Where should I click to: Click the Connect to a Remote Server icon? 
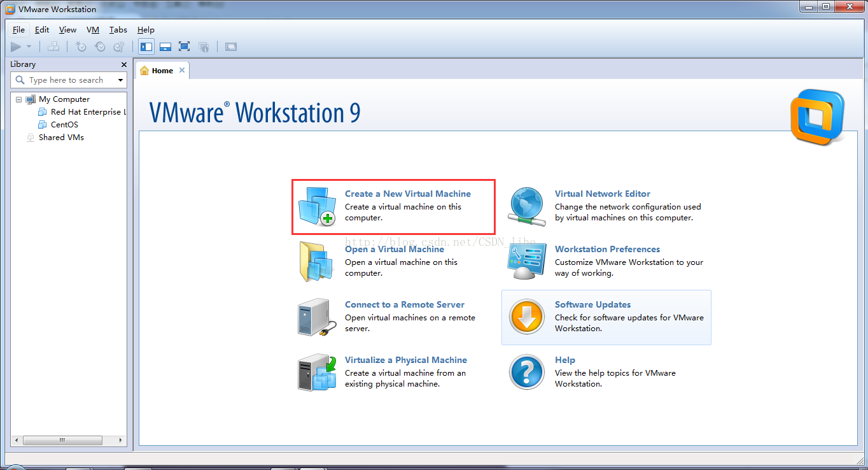pyautogui.click(x=317, y=317)
